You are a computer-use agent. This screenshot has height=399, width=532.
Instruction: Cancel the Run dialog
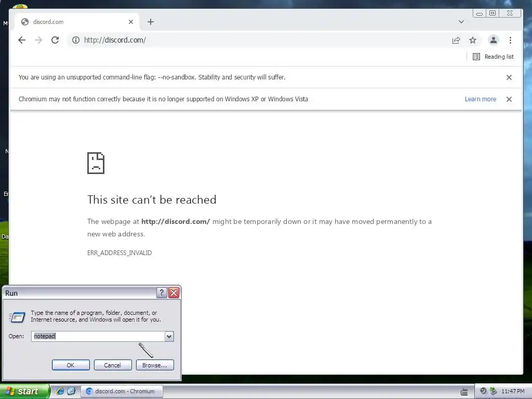point(113,365)
